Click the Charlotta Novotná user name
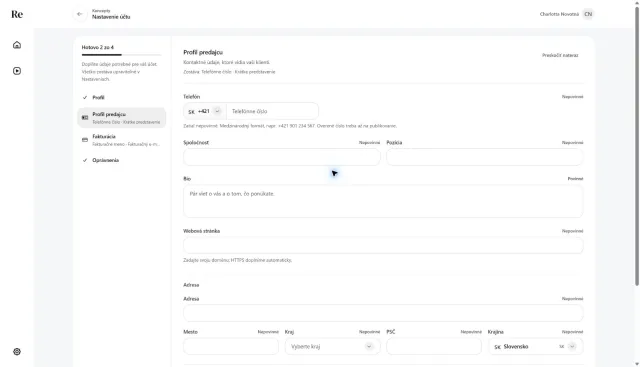Screen dimensions: 640x367 [x=559, y=14]
